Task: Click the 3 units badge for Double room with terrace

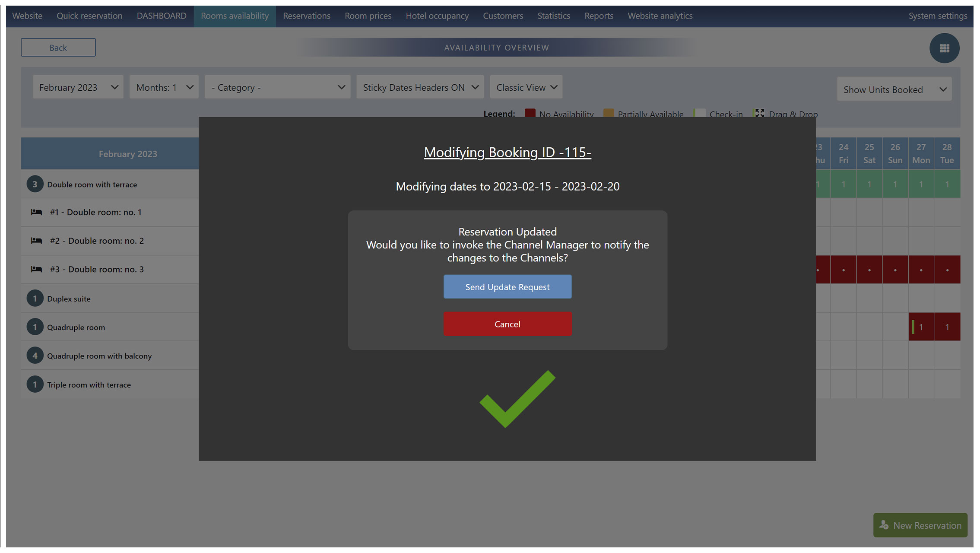Action: click(35, 184)
